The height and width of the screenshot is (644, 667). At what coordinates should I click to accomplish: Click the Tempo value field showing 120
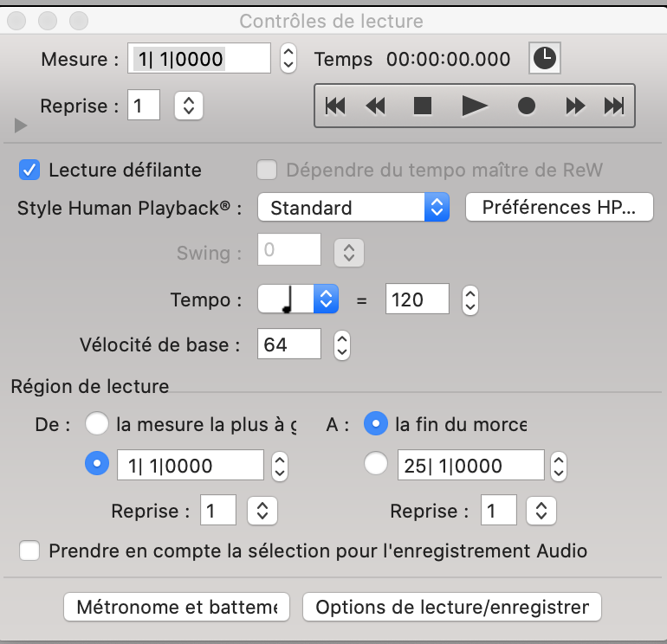click(417, 299)
